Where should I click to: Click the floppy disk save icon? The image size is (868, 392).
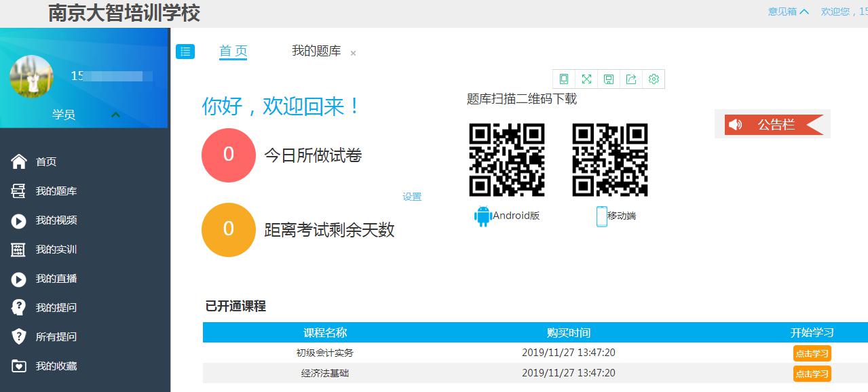coord(609,79)
